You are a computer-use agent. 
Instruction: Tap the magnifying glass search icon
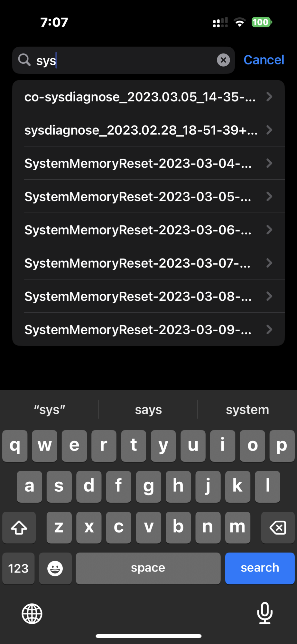tap(24, 60)
